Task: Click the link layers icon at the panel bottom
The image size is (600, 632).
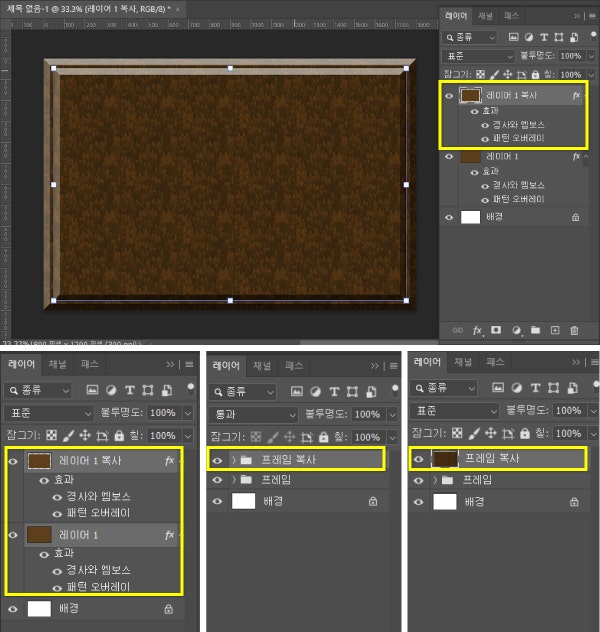Action: pyautogui.click(x=458, y=331)
